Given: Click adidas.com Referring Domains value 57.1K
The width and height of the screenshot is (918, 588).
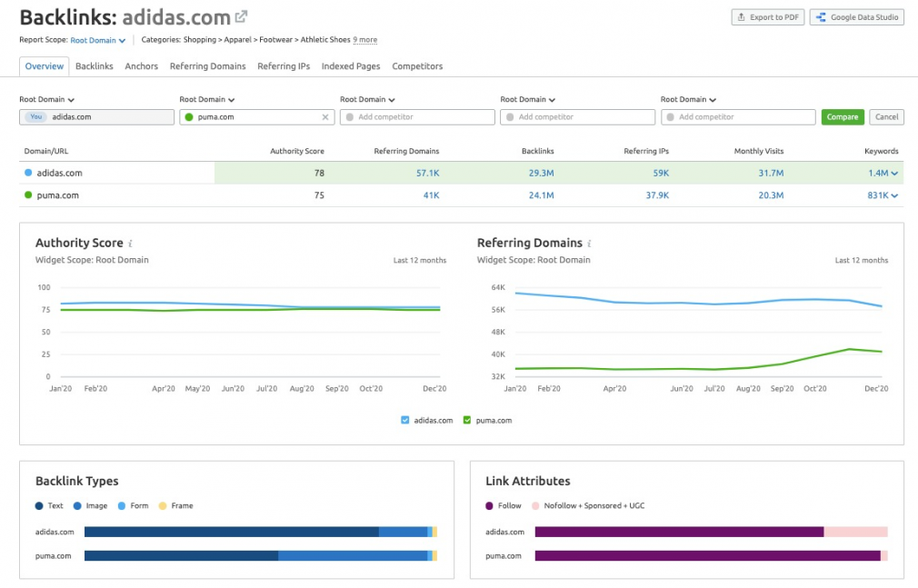Looking at the screenshot, I should 427,174.
